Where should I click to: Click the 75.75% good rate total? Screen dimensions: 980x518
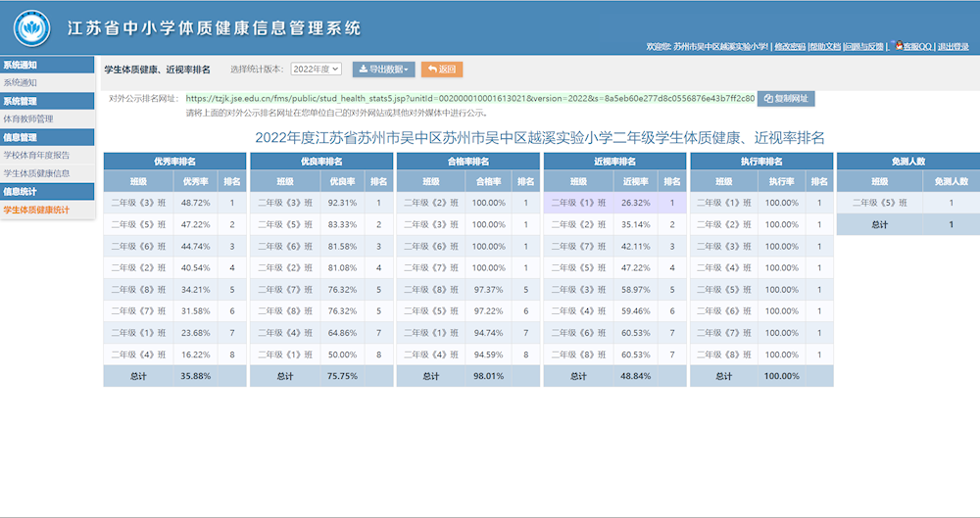point(342,376)
